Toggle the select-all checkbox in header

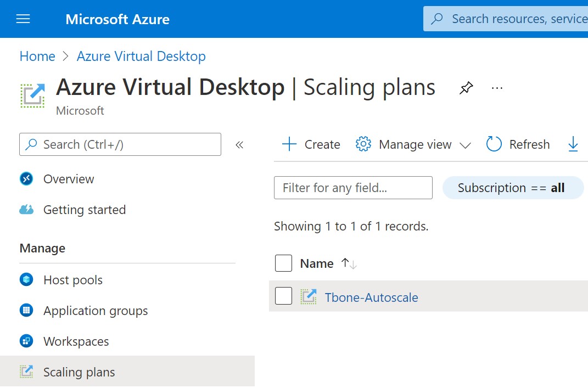click(283, 263)
